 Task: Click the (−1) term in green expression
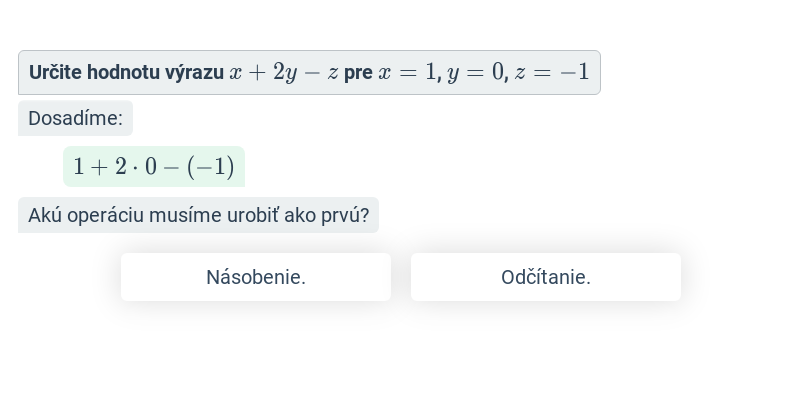click(211, 167)
